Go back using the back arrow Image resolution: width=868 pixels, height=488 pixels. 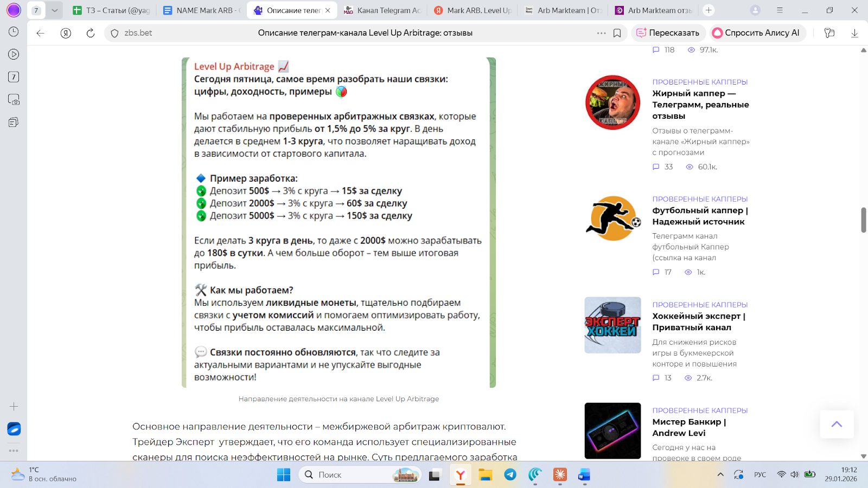tap(40, 33)
